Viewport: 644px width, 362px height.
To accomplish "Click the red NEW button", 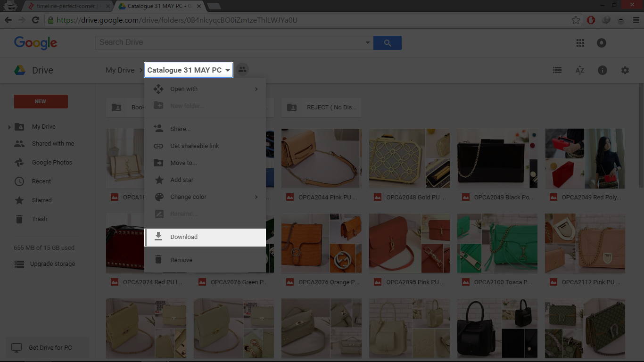I will [41, 101].
